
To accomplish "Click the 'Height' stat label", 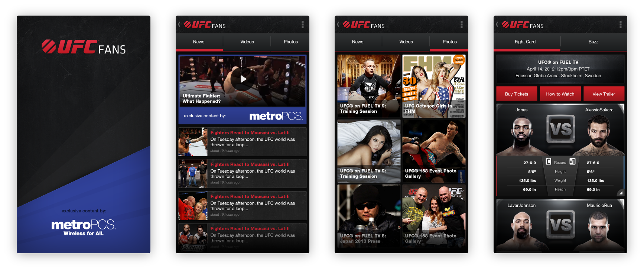I will pyautogui.click(x=560, y=172).
